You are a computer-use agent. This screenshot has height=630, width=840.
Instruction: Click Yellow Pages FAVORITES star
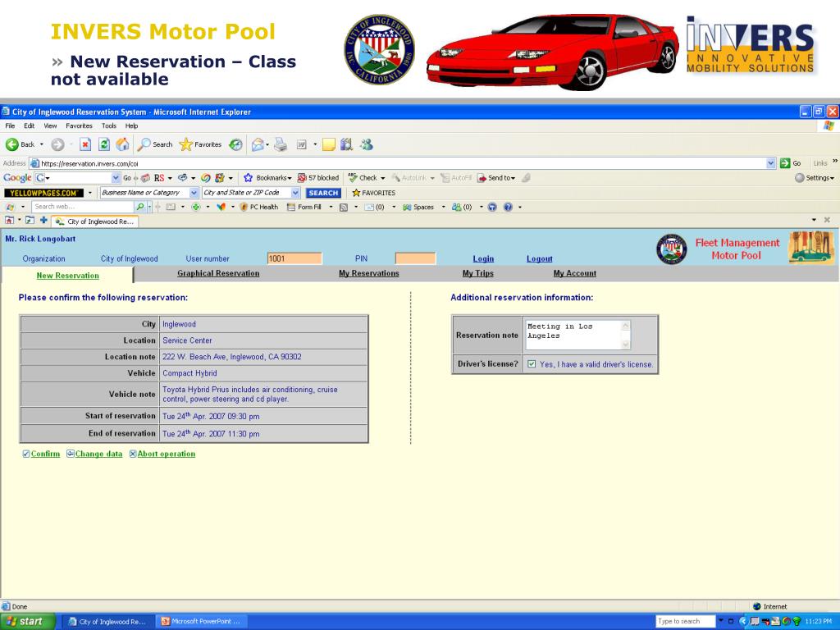tap(374, 193)
